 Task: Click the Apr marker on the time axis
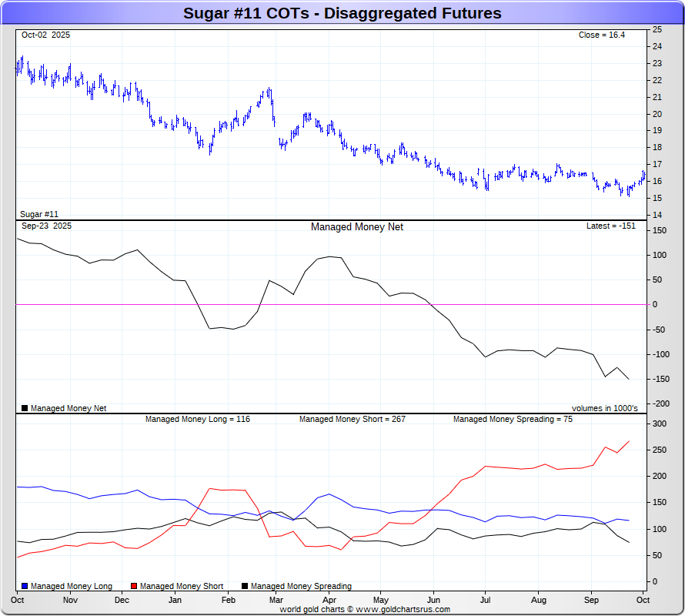(329, 599)
